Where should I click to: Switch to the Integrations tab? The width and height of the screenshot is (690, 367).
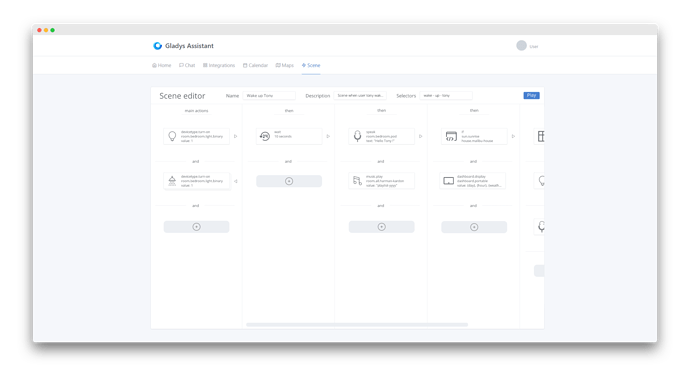click(x=219, y=65)
